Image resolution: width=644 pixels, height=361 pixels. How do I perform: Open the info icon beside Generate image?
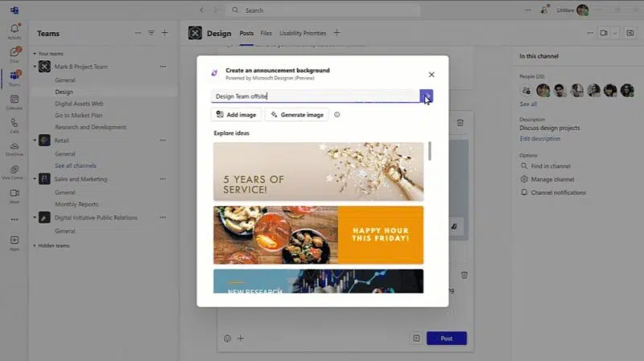pos(336,115)
